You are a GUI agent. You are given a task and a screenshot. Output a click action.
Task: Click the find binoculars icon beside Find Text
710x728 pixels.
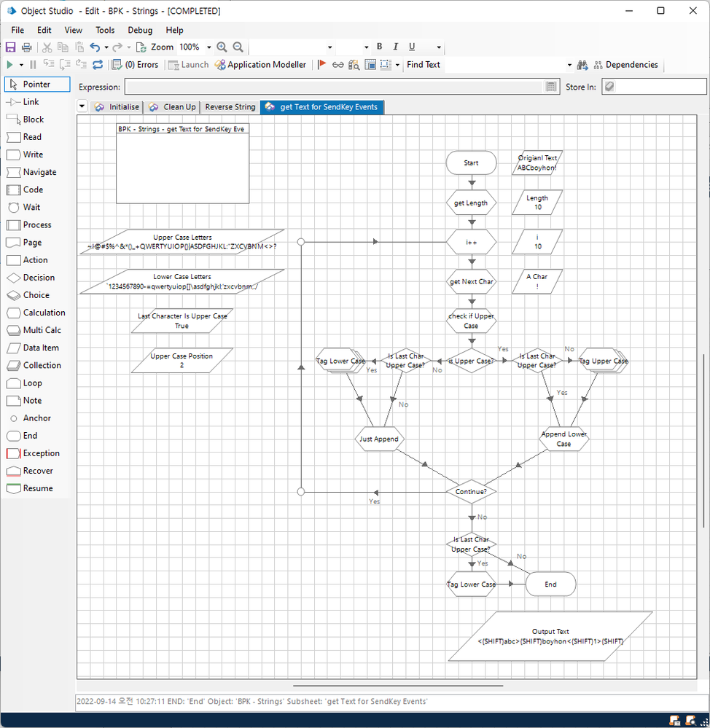tap(582, 65)
